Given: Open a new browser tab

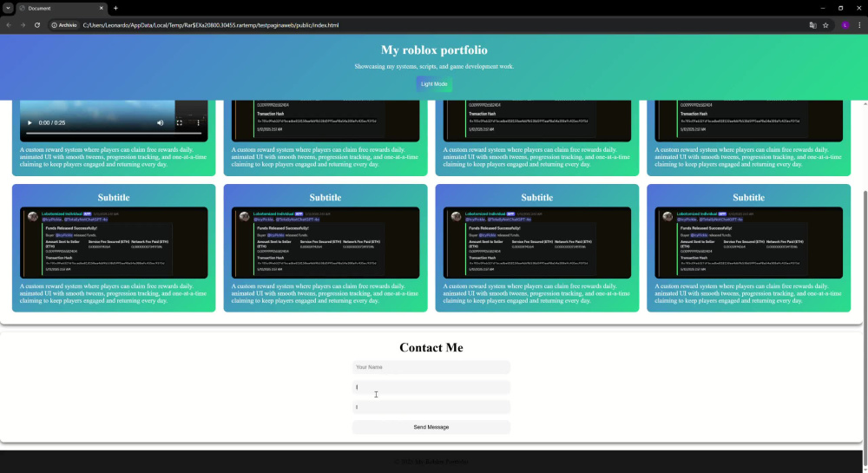Looking at the screenshot, I should [115, 9].
